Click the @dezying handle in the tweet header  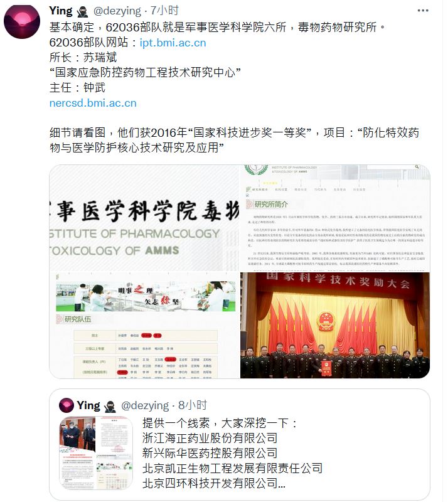(117, 11)
